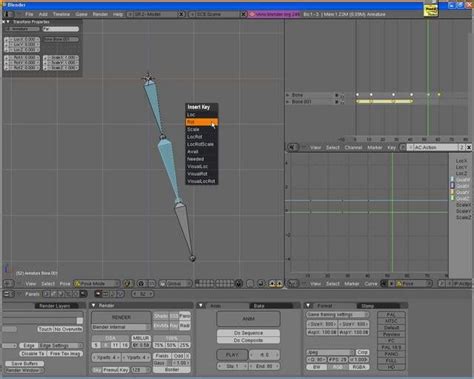This screenshot has width=474, height=379.
Task: Open the Channel menu in the Action Editor header
Action: (x=353, y=147)
